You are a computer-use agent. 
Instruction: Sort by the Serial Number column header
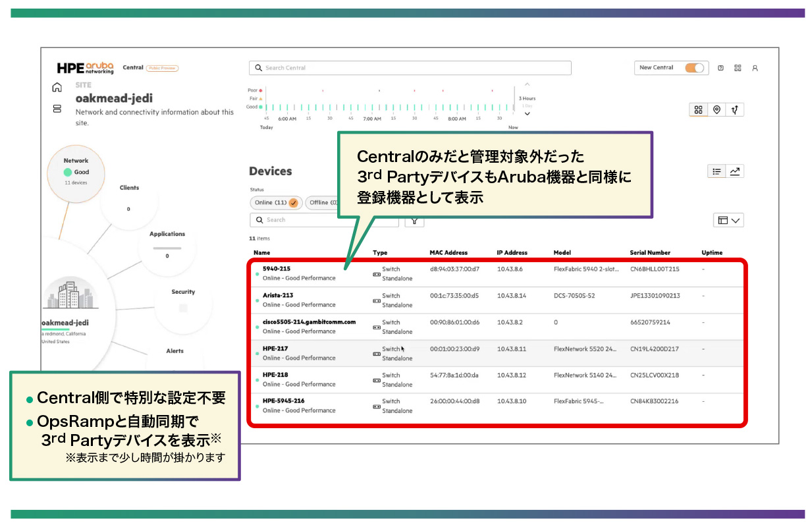point(650,253)
